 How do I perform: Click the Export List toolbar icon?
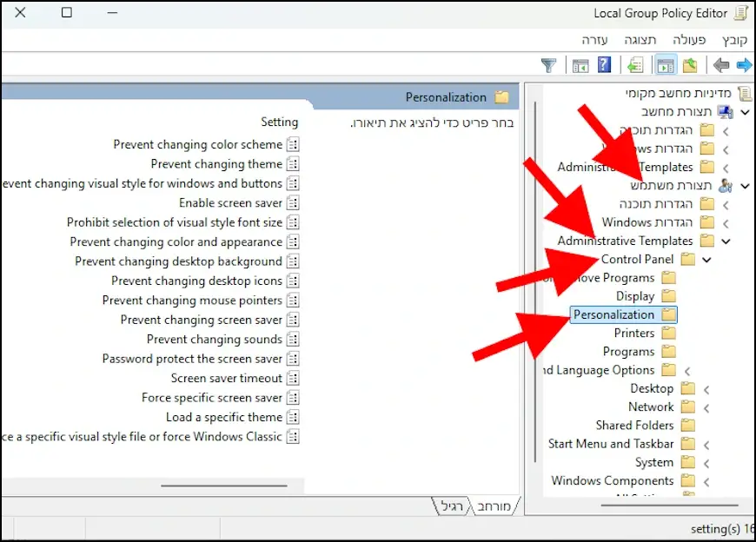point(635,65)
